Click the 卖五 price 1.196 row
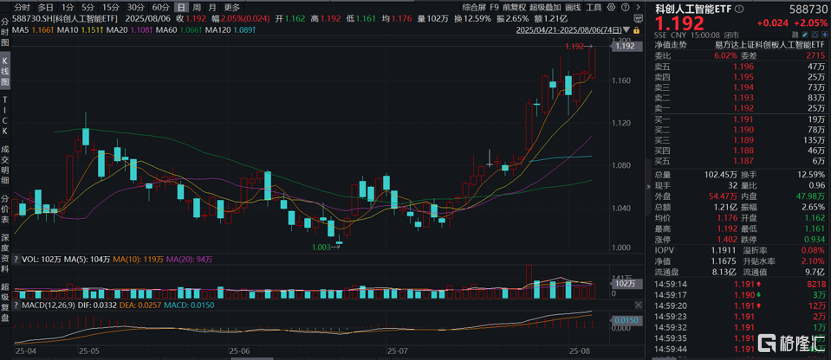This screenshot has width=832, height=360. (x=740, y=66)
